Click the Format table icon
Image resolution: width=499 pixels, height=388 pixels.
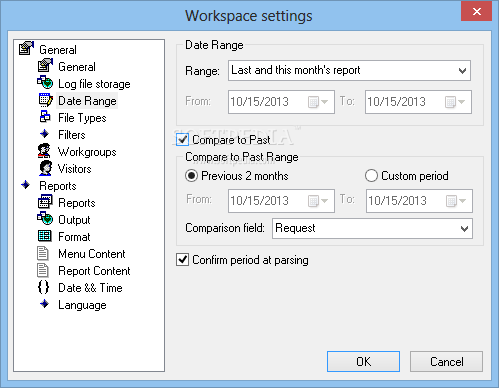pyautogui.click(x=45, y=236)
